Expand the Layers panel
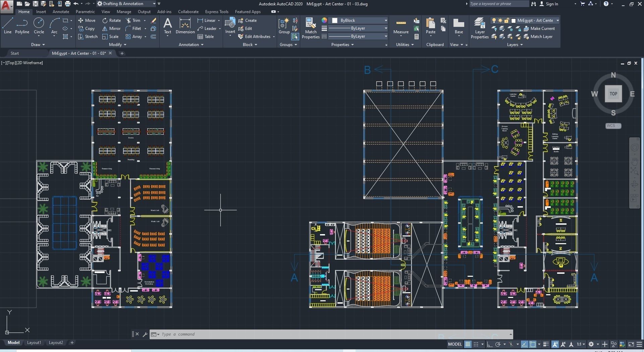644x352 pixels. coord(515,45)
